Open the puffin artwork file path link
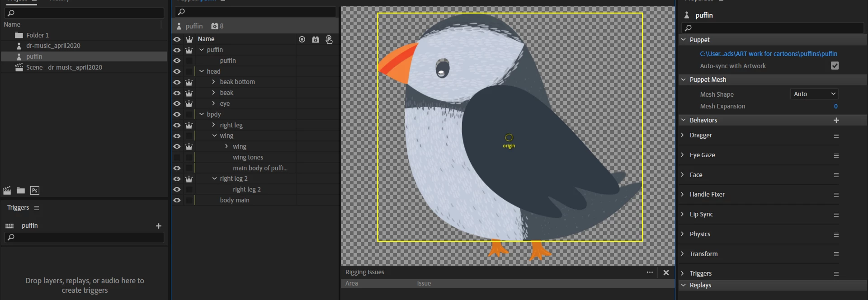Image resolution: width=868 pixels, height=300 pixels. [x=769, y=54]
